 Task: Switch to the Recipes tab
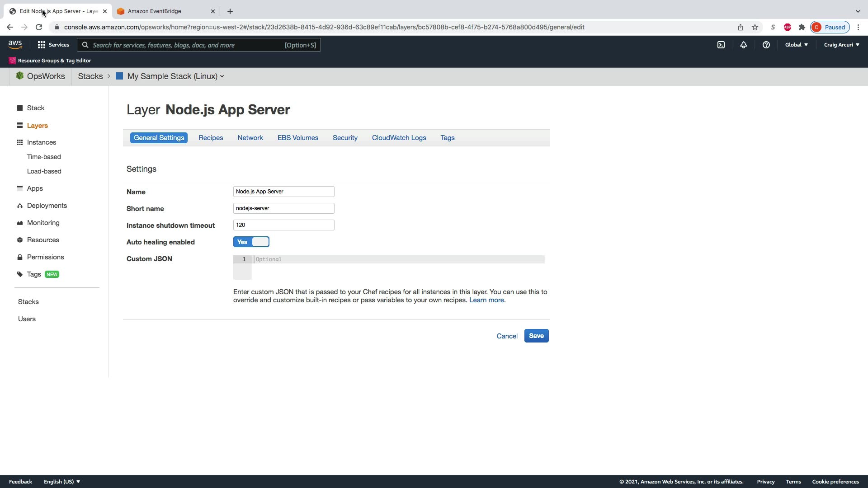[211, 138]
